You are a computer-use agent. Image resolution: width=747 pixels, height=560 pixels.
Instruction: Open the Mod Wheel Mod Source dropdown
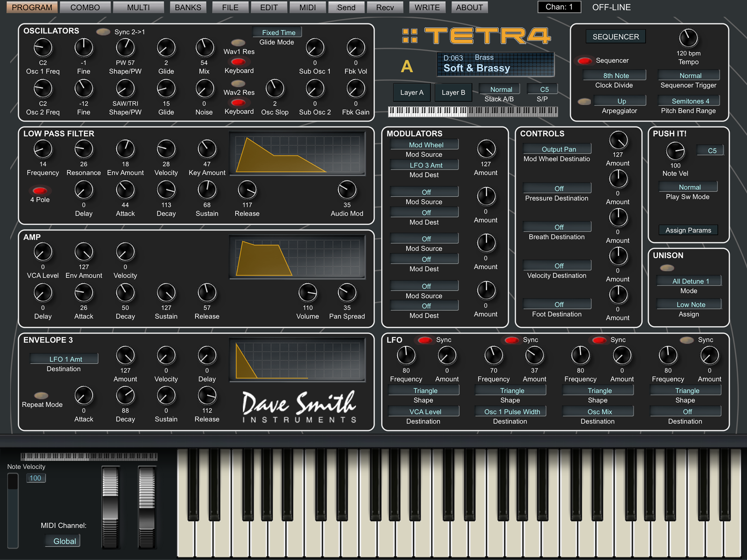coord(424,145)
